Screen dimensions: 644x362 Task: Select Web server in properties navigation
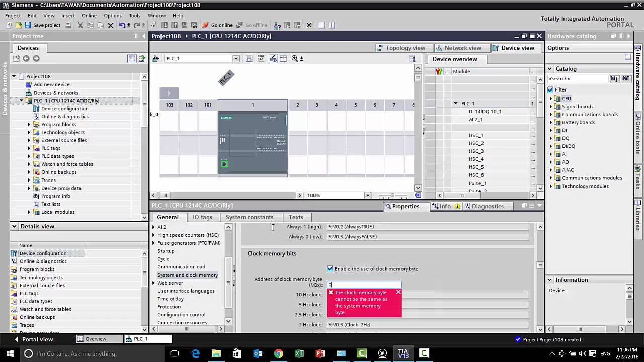[170, 283]
